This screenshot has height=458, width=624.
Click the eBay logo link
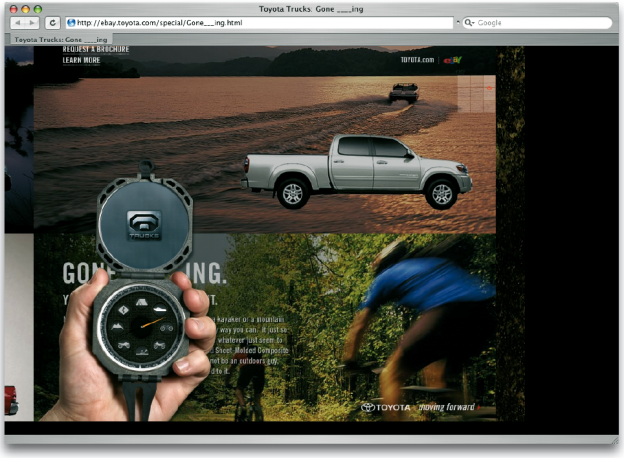click(x=452, y=60)
